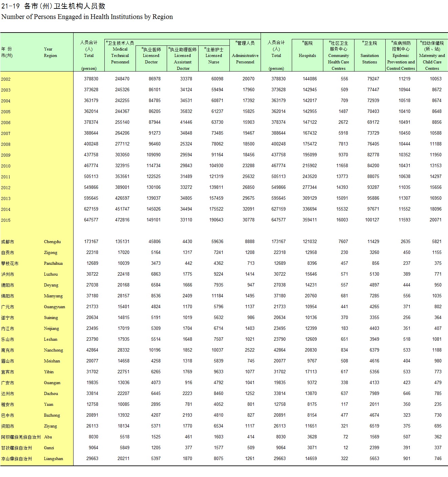Select 2011 medical technical value 353561
This screenshot has height=477, width=448.
pyautogui.click(x=122, y=177)
